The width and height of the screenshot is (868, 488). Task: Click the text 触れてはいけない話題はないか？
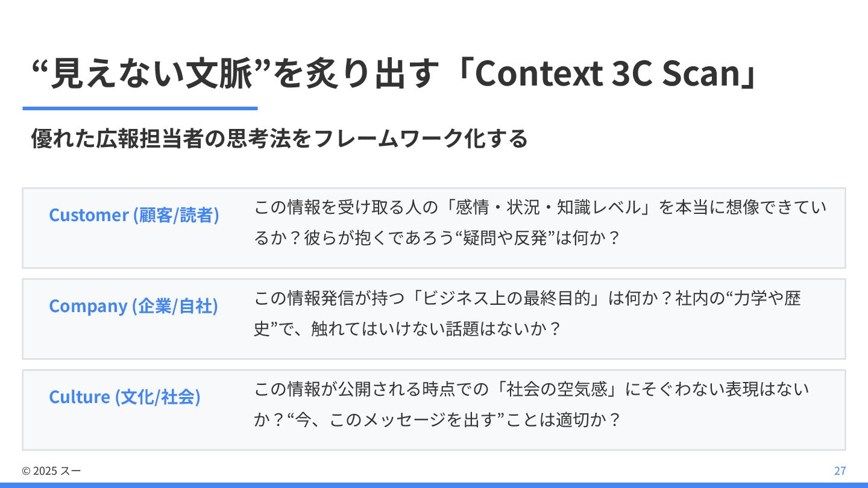tap(436, 329)
